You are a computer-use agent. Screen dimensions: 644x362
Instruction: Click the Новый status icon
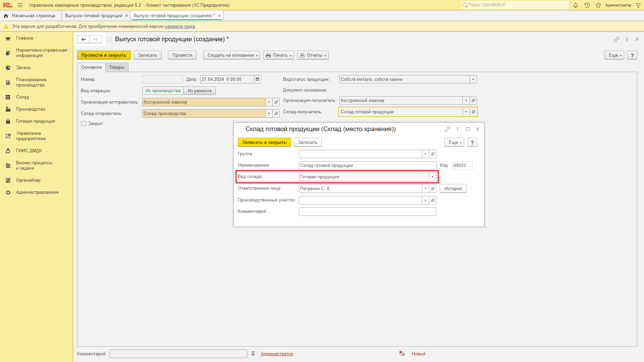tap(402, 354)
